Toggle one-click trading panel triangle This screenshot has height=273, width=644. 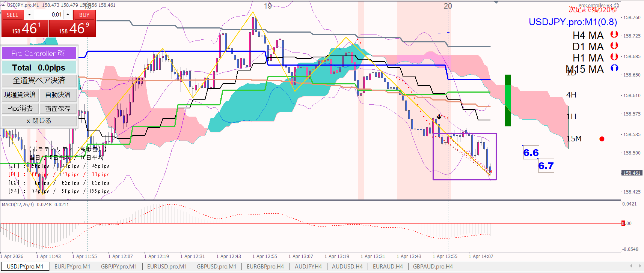pyautogui.click(x=3, y=5)
